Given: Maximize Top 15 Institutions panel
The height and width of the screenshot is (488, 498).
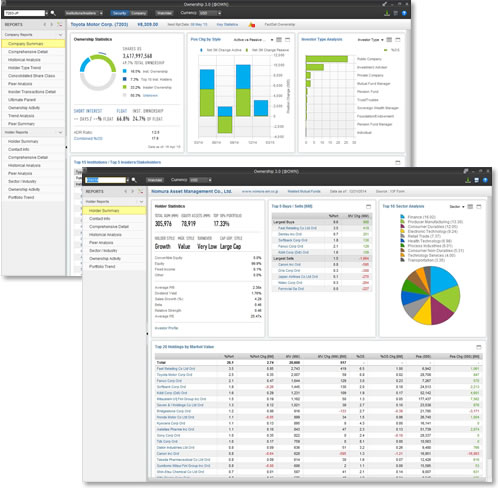Looking at the screenshot, I should point(398,162).
